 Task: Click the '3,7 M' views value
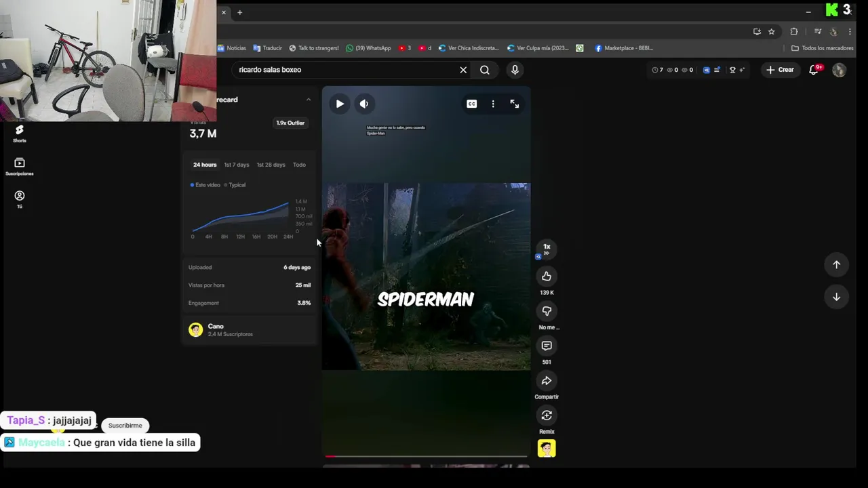203,134
